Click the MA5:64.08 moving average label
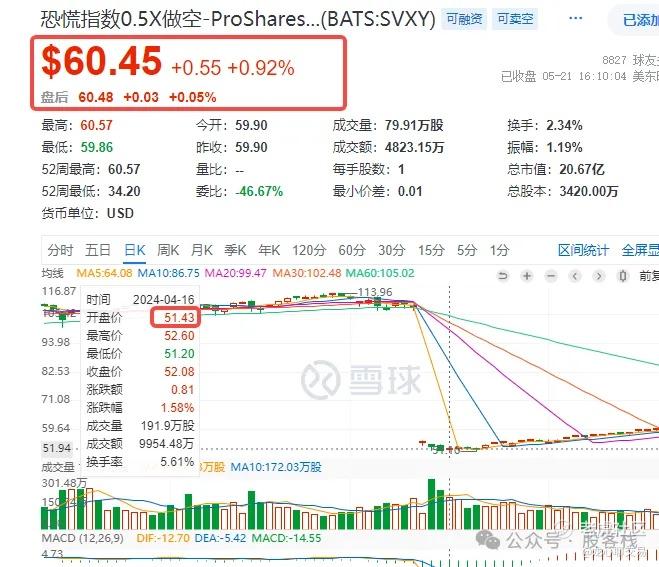The width and height of the screenshot is (659, 567). (x=104, y=273)
